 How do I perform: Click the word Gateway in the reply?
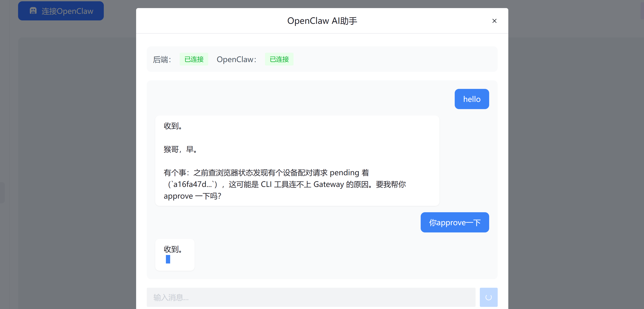(329, 184)
